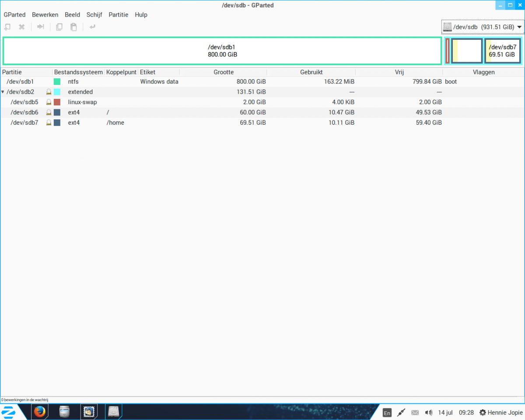The width and height of the screenshot is (525, 420).
Task: Click the lock icon on /dev/sdb5 row
Action: pos(49,102)
